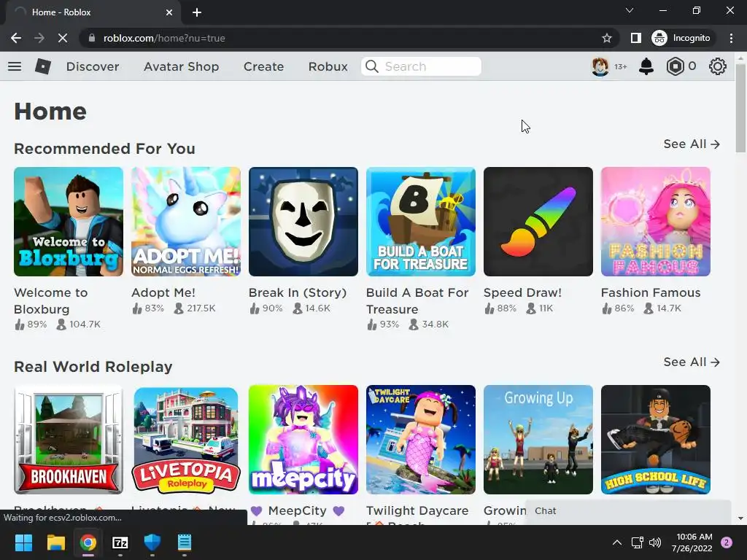Click the MeepCity title link
The width and height of the screenshot is (747, 560).
coord(298,510)
